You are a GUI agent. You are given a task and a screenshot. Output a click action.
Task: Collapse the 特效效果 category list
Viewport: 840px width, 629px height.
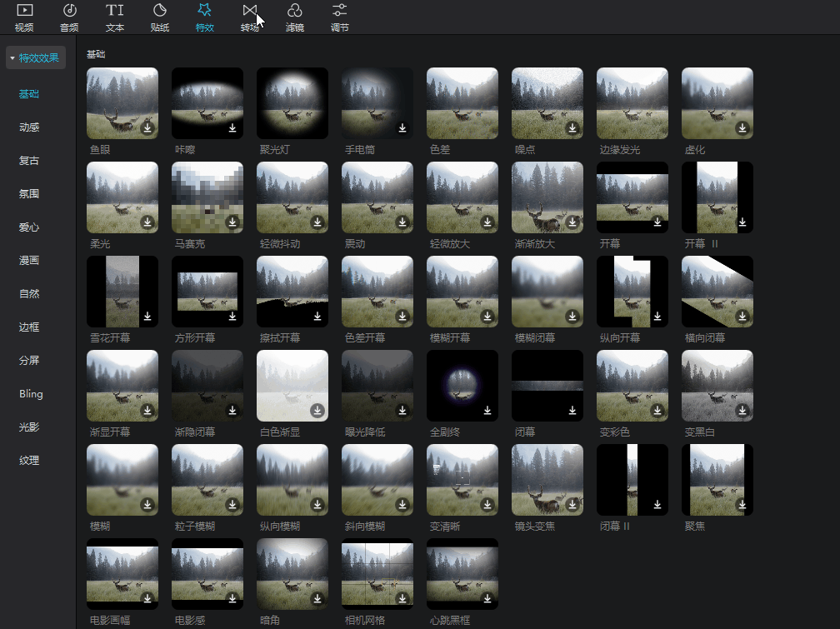coord(12,58)
